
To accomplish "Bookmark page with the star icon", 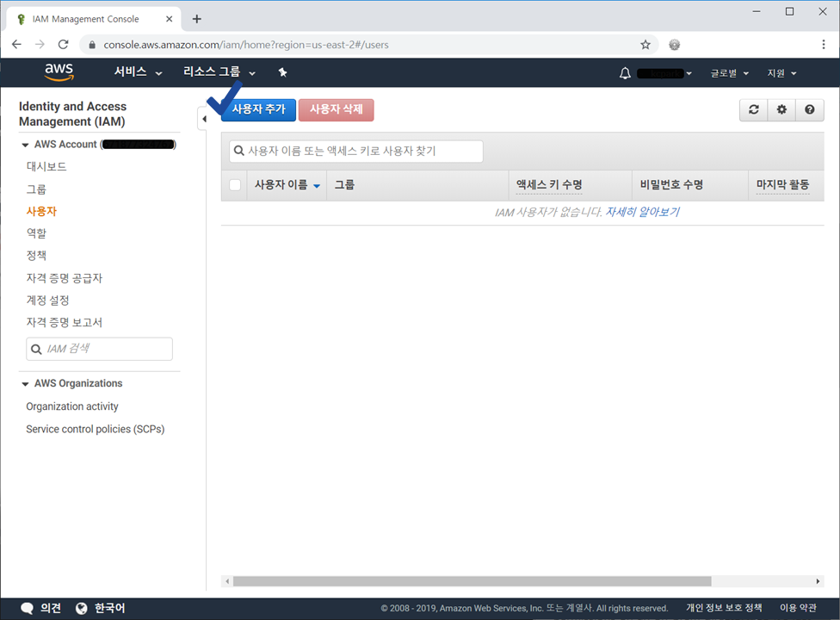I will [x=645, y=45].
